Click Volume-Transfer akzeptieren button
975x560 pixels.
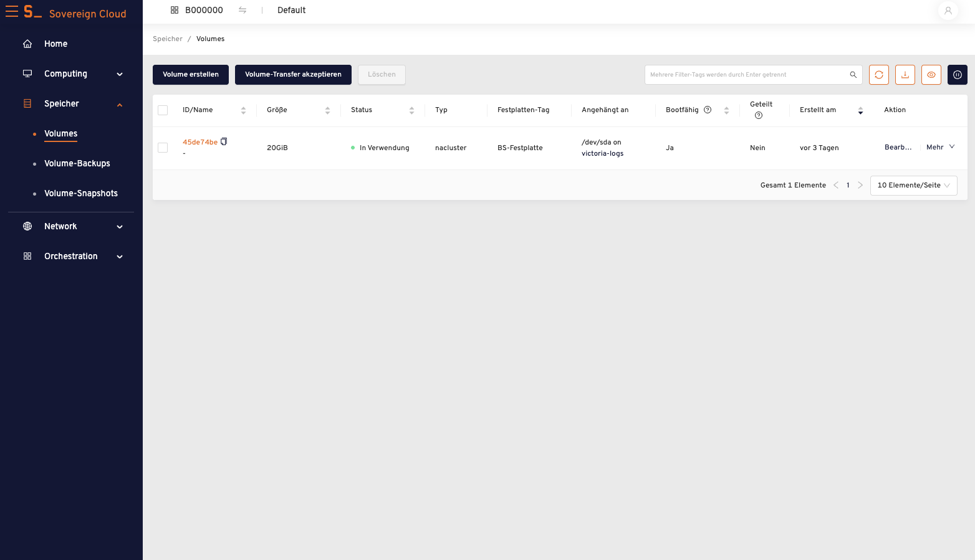pos(293,75)
